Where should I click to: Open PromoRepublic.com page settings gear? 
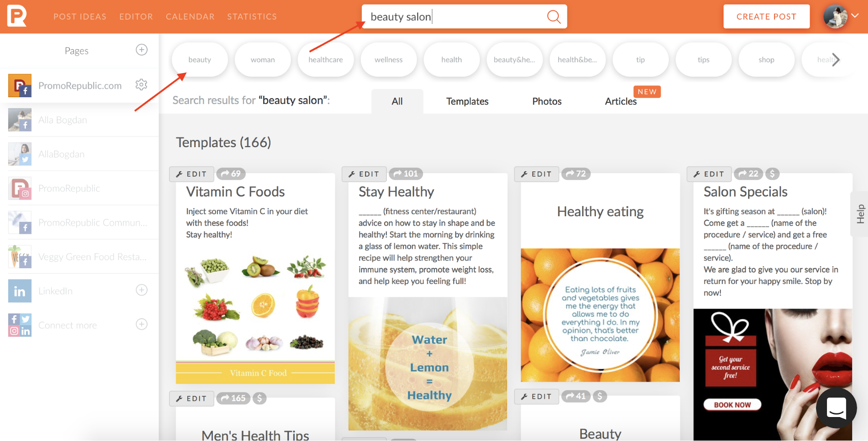141,85
